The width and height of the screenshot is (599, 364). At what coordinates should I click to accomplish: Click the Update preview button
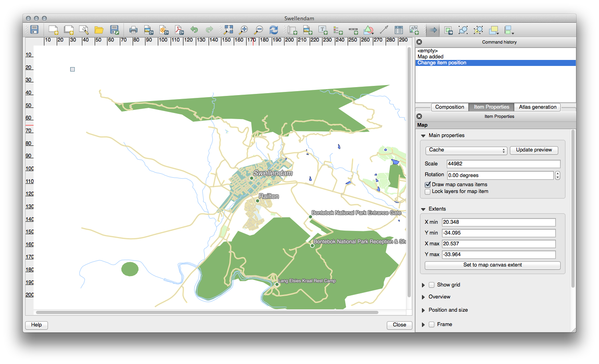click(533, 150)
